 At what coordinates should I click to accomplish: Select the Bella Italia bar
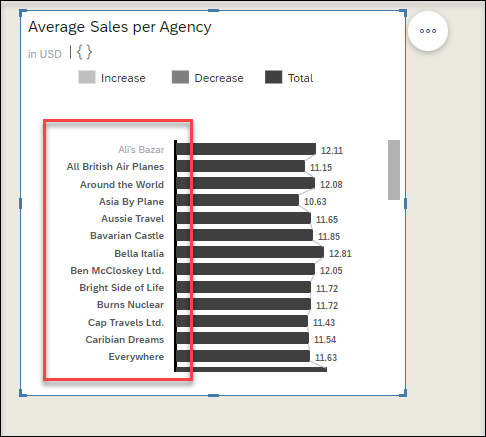click(x=250, y=252)
